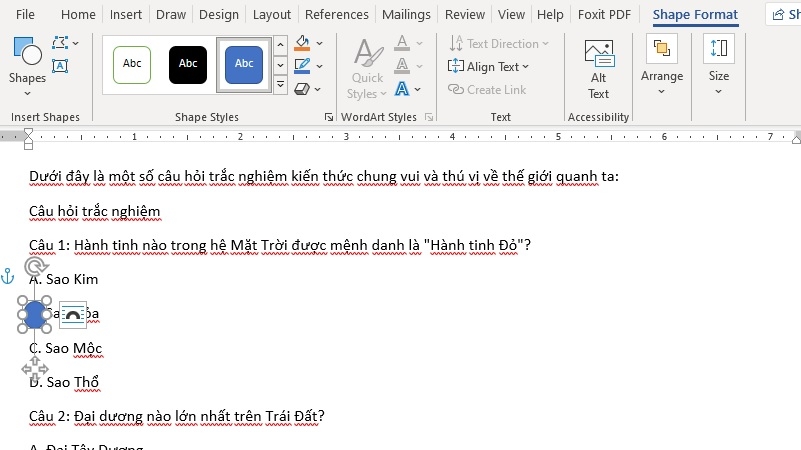Viewport: 801px width, 450px height.
Task: Click the Edit Shape icon
Action: [x=60, y=43]
